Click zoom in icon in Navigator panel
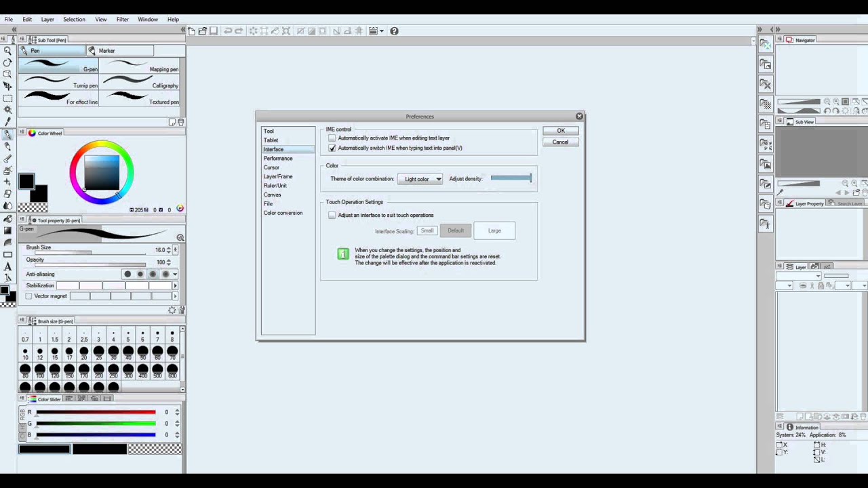This screenshot has width=868, height=488. point(836,102)
